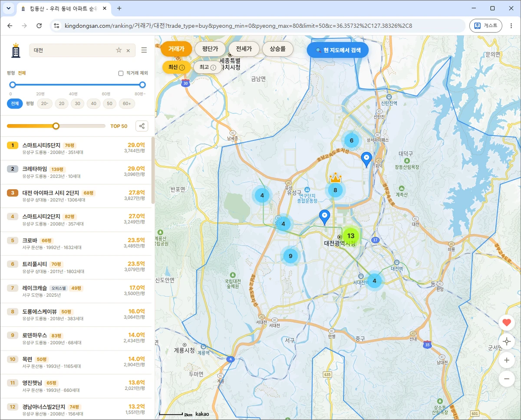Open favorites with the heart icon
521x420 pixels.
pos(507,322)
